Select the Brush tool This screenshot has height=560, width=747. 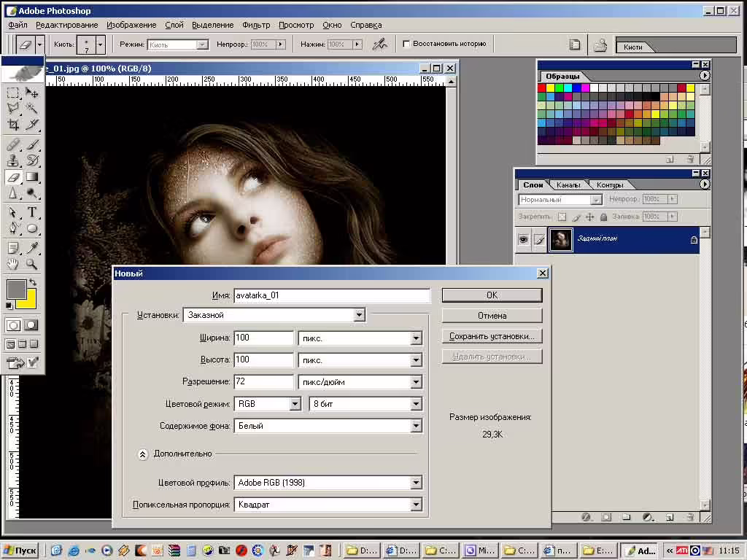click(x=32, y=144)
